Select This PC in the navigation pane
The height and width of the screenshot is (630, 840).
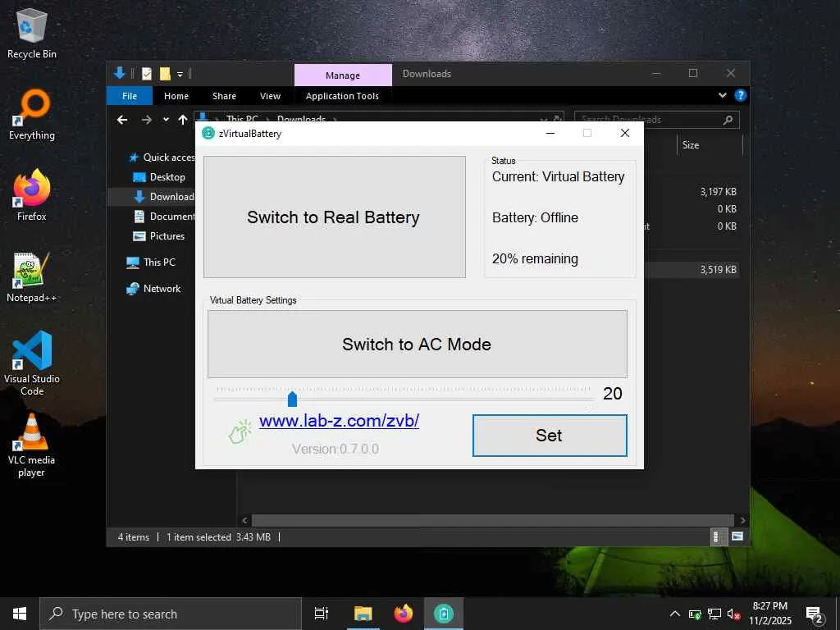(151, 262)
